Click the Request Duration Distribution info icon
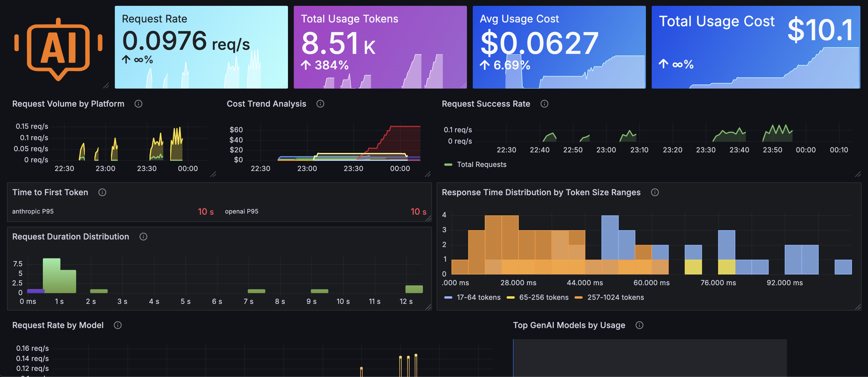This screenshot has height=377, width=868. [143, 237]
